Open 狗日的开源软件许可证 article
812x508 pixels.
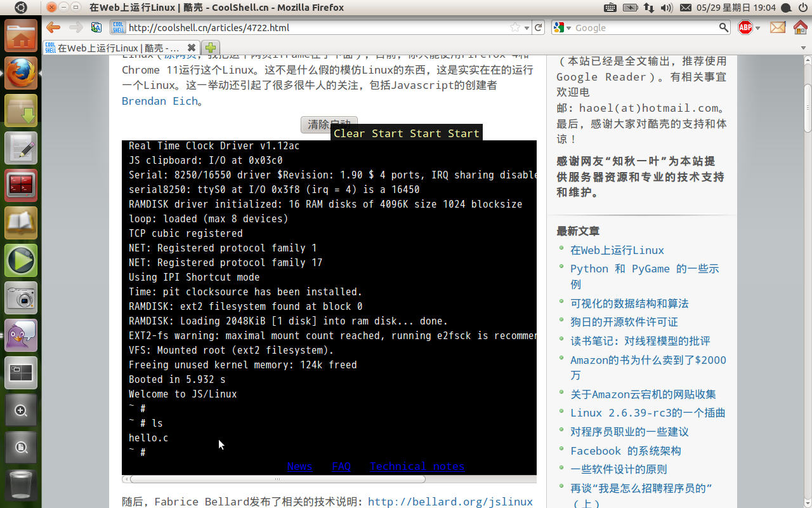coord(624,322)
